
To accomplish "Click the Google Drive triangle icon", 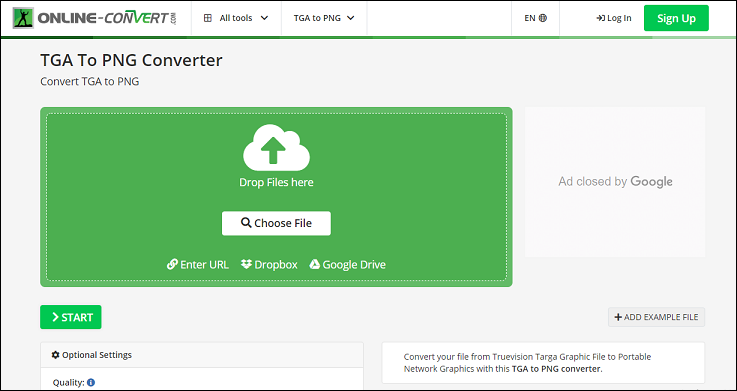I will tap(314, 265).
